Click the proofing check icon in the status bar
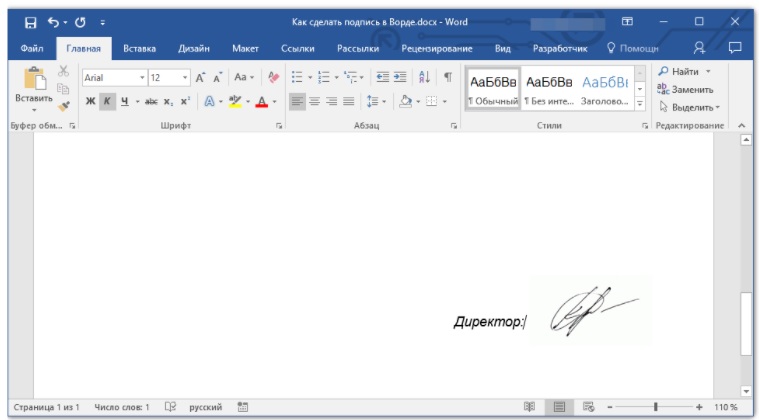 coord(170,407)
